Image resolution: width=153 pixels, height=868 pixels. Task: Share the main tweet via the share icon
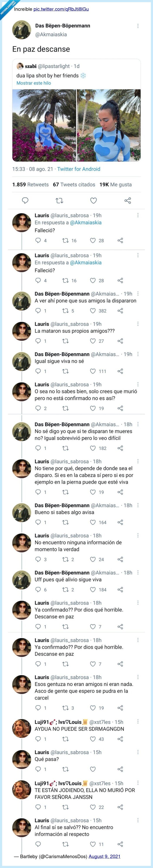(x=127, y=200)
